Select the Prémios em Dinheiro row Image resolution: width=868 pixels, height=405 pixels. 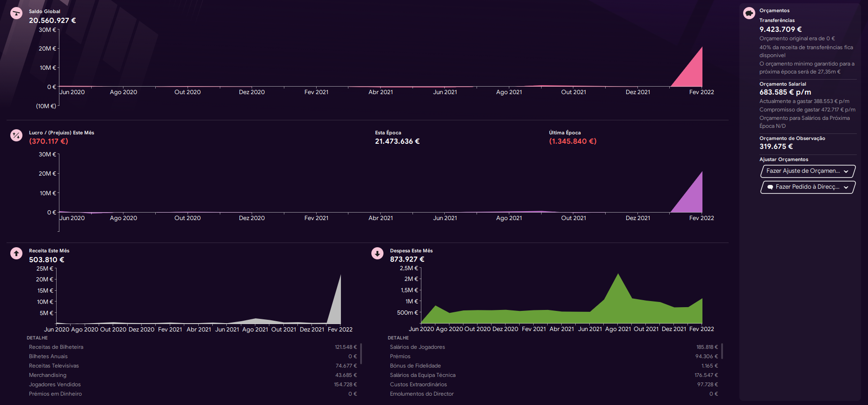(193, 394)
